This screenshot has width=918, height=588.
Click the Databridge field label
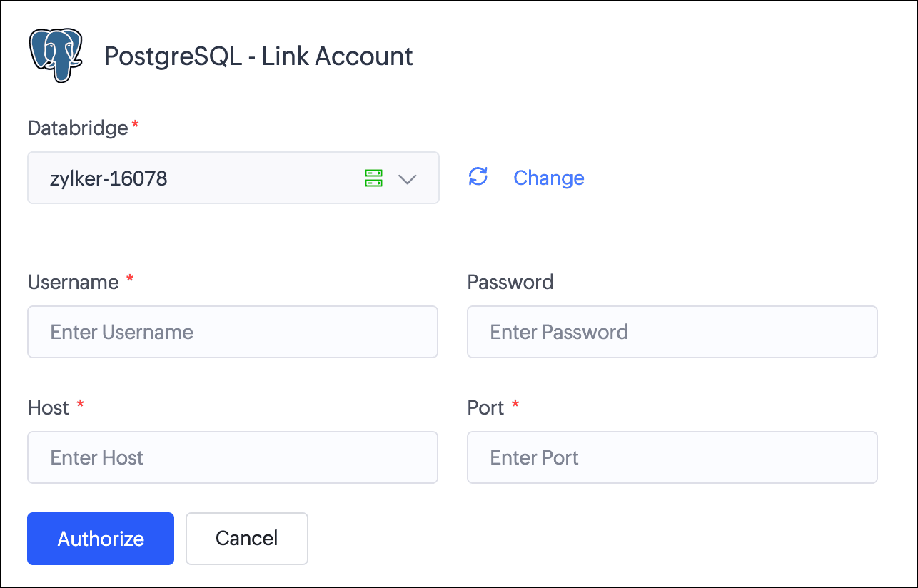pos(79,128)
